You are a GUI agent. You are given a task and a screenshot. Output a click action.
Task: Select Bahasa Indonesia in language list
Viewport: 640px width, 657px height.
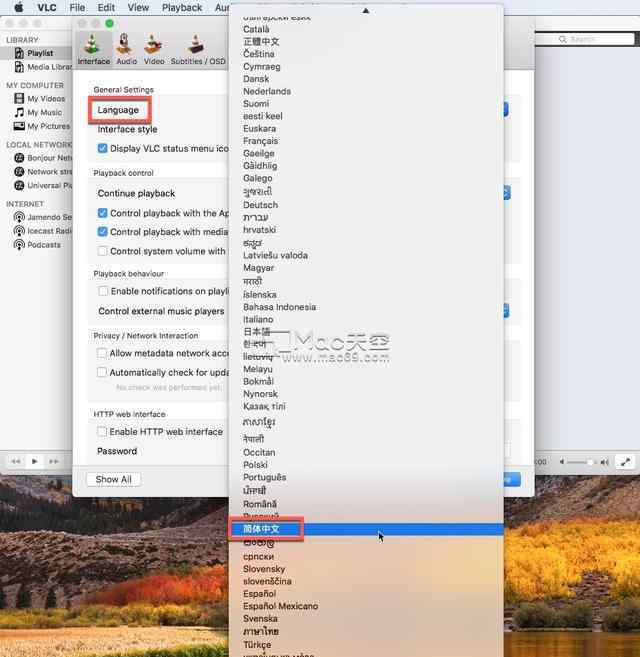click(x=367, y=307)
